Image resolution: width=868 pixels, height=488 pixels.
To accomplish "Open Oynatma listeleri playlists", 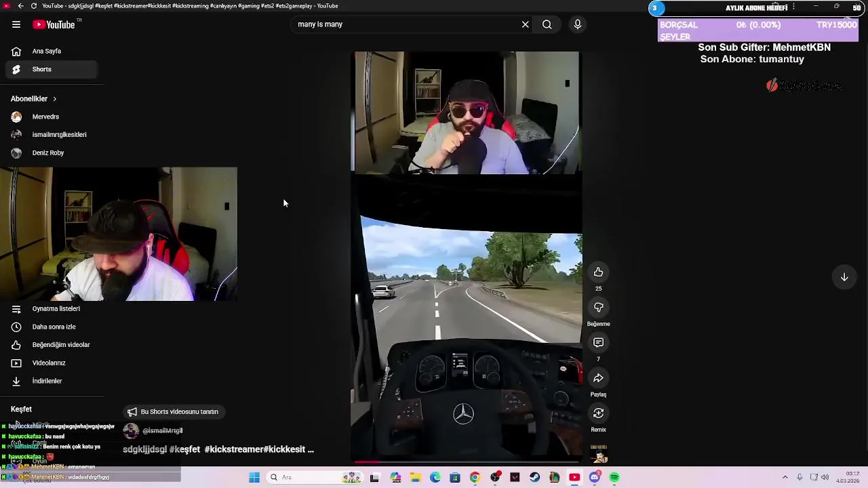I will [x=52, y=309].
